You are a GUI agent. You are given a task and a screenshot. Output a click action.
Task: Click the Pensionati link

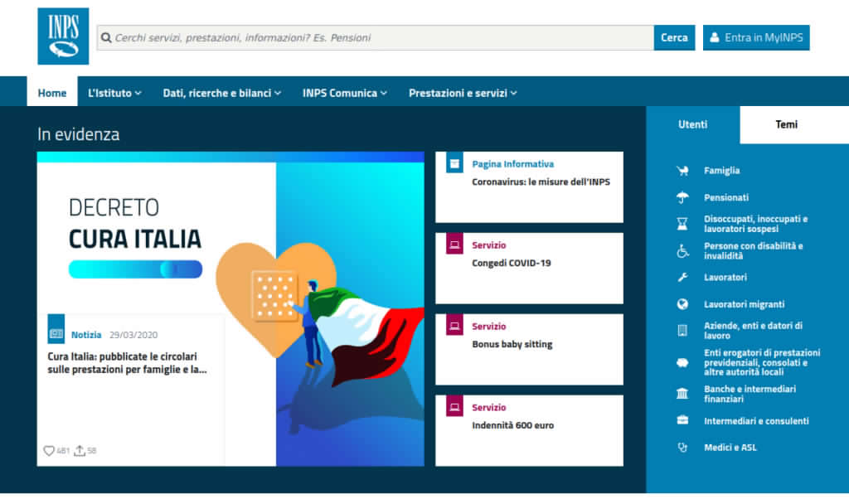point(726,197)
